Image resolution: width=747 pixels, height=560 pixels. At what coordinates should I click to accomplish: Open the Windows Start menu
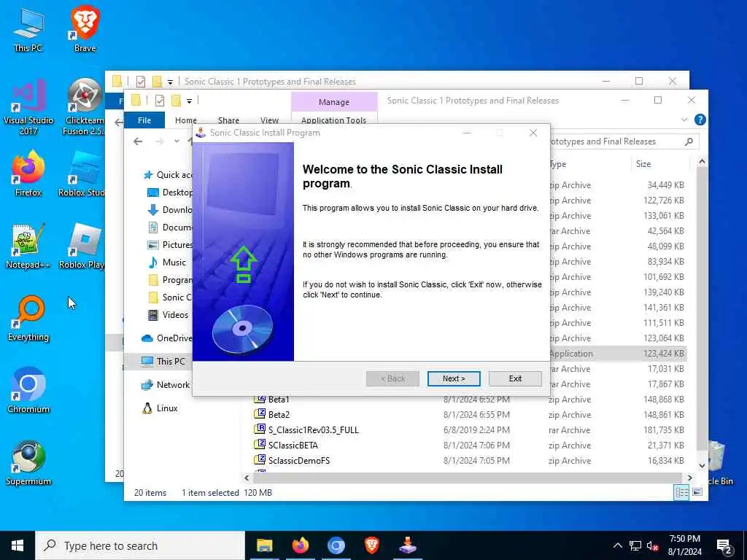18,545
